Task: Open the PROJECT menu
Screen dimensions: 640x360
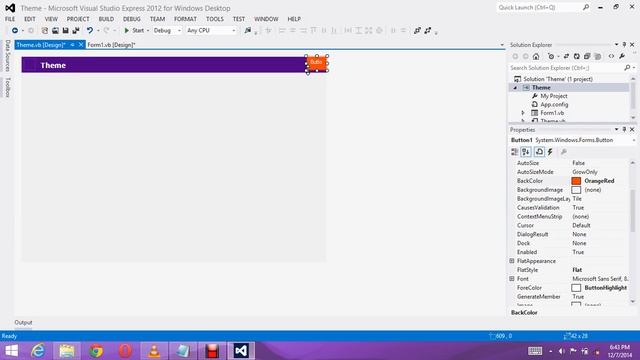Action: (78, 19)
